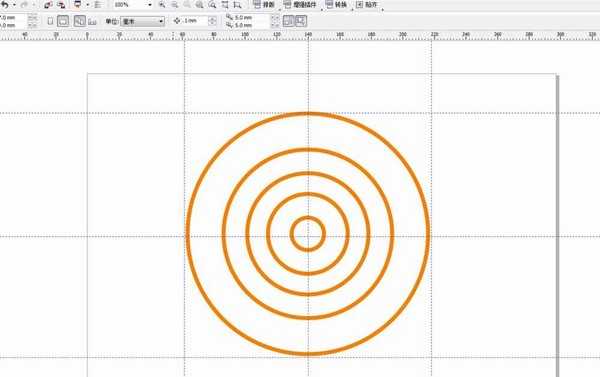Click the Redo arrow icon
Screen dimensions: 600x377
24,5
